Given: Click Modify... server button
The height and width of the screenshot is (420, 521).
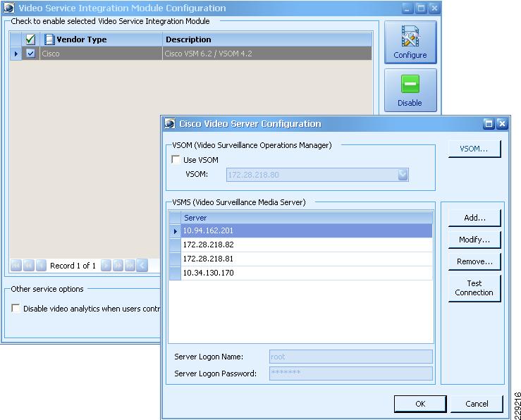Looking at the screenshot, I should click(x=474, y=240).
